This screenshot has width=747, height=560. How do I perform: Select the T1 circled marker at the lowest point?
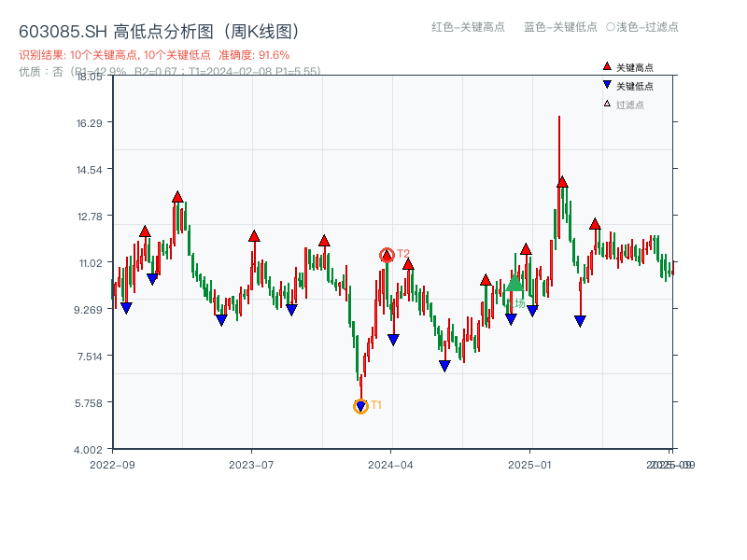[x=360, y=405]
